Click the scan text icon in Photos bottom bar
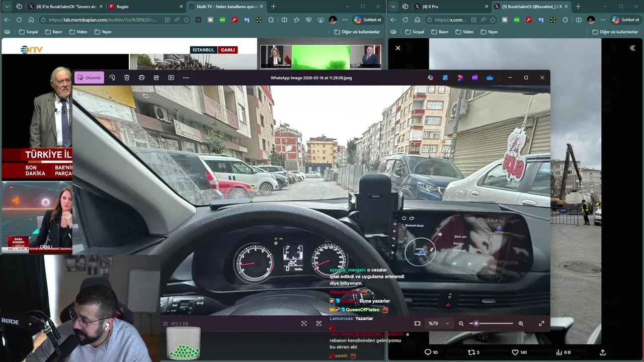The image size is (644, 362). (318, 323)
